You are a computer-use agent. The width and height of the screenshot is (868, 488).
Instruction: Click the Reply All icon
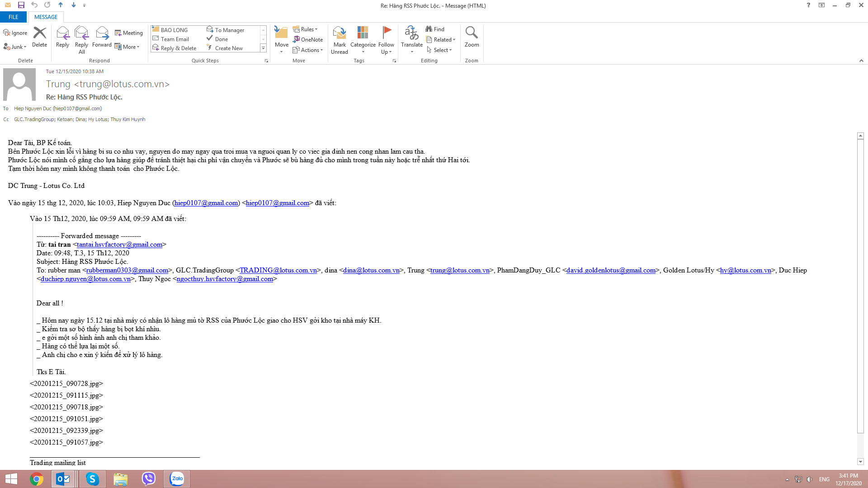(x=81, y=40)
